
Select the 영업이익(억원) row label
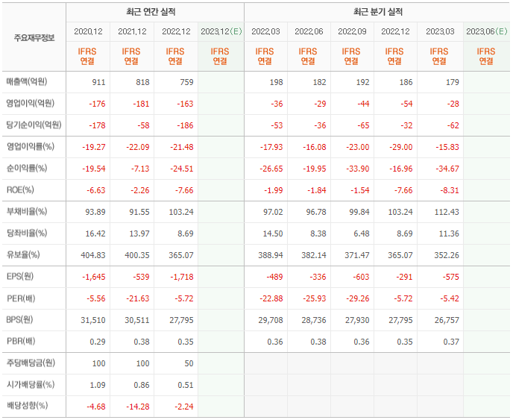30,104
